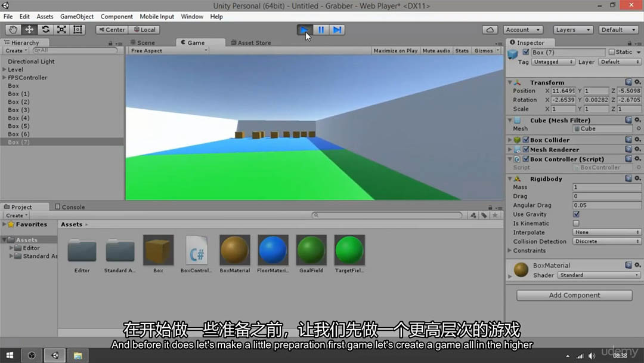Toggle Box (7) active checkbox
This screenshot has height=363, width=644.
526,52
